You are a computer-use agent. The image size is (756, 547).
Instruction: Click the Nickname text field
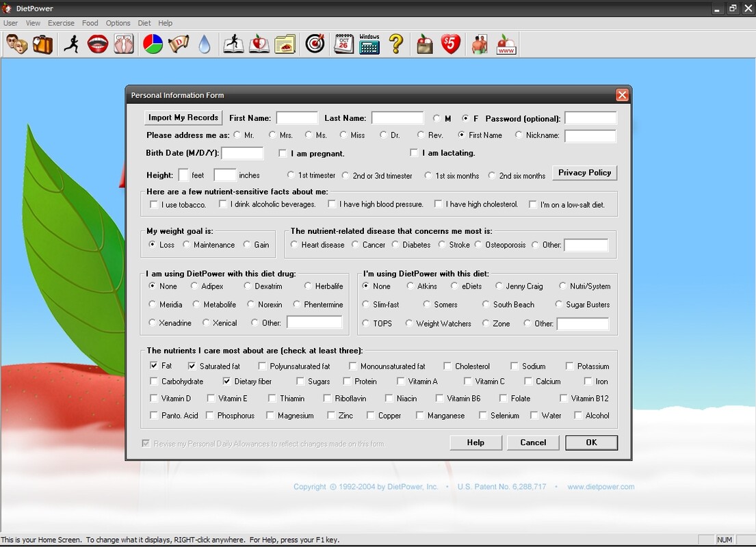click(x=590, y=136)
